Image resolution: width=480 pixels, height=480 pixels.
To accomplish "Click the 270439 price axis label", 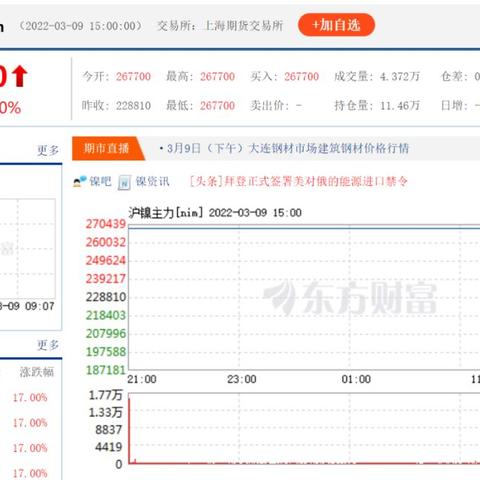I will [106, 224].
